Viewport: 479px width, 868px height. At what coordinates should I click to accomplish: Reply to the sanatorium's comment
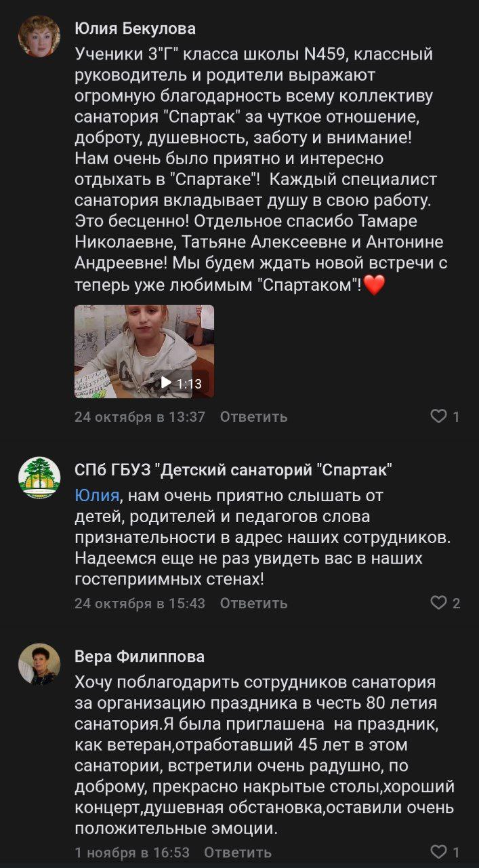click(253, 603)
